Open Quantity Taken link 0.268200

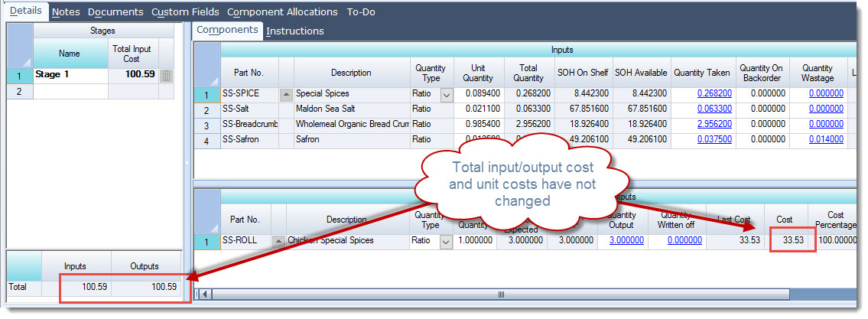coord(714,93)
